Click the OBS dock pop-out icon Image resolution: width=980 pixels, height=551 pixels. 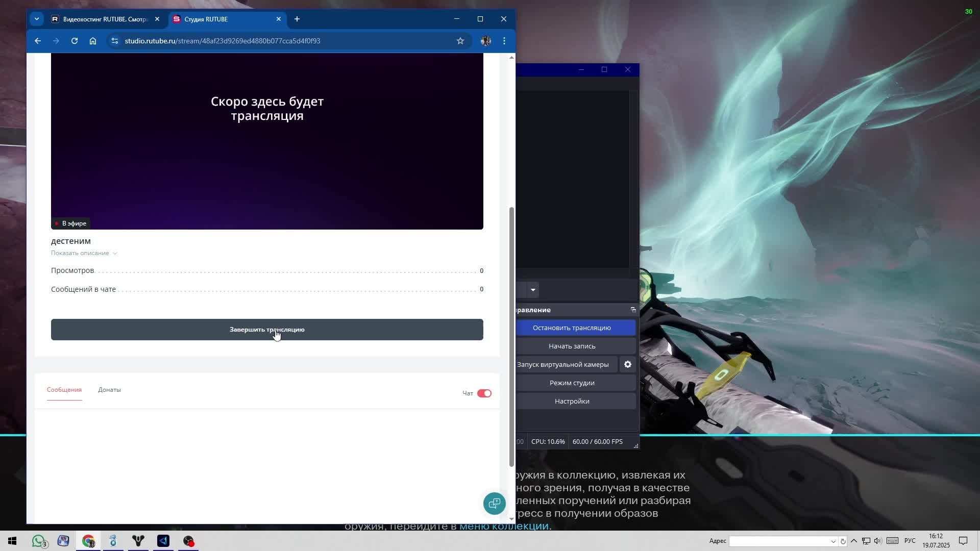633,310
